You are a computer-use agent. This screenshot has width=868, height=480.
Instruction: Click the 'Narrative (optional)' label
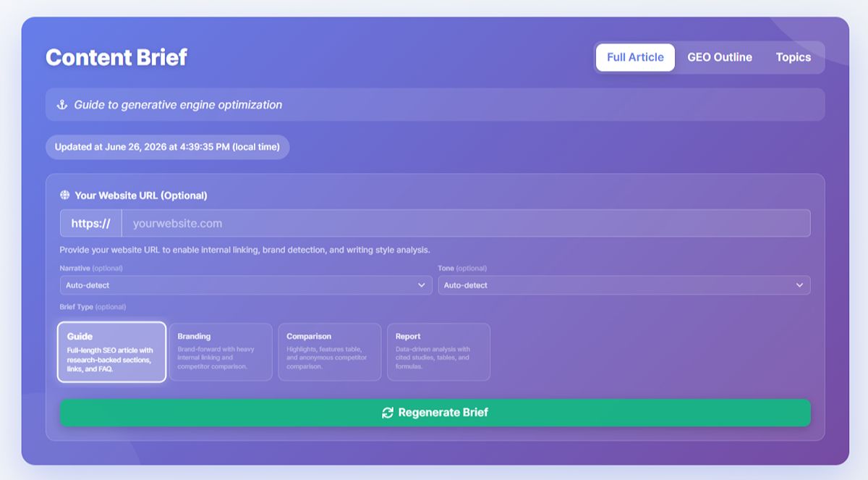(x=91, y=268)
